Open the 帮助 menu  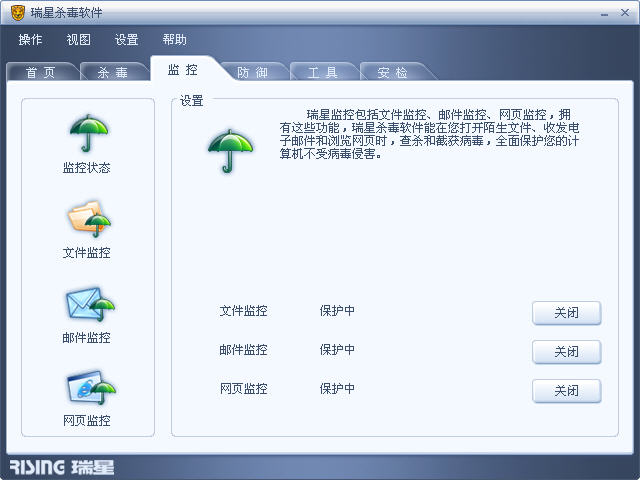pyautogui.click(x=174, y=40)
